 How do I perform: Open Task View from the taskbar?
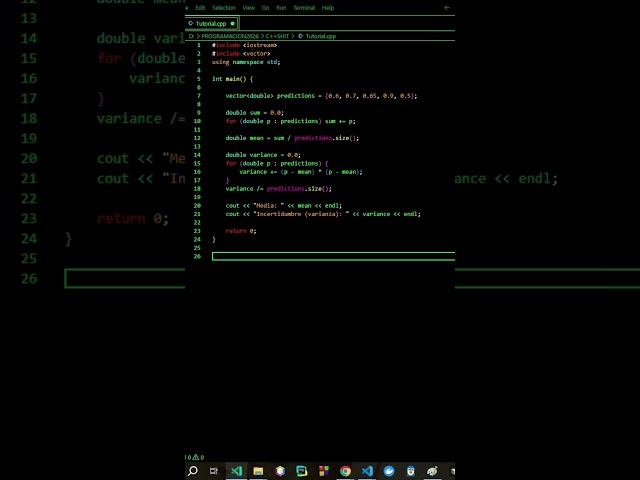coord(214,471)
